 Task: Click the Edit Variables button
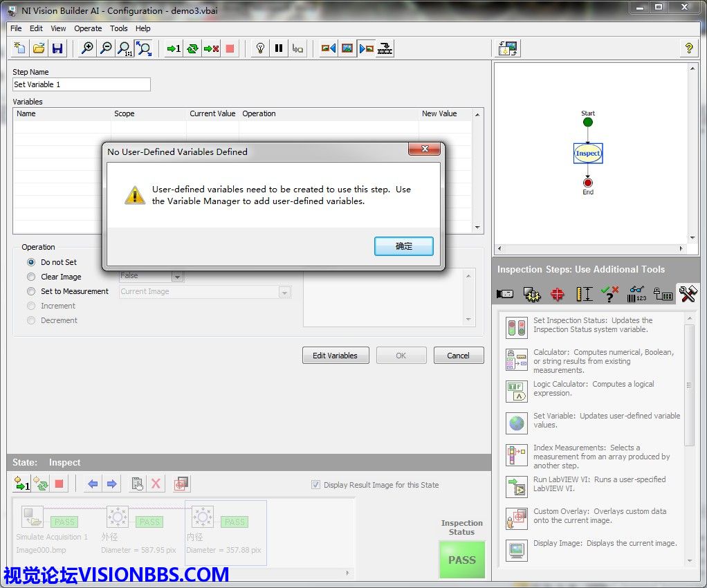click(336, 356)
